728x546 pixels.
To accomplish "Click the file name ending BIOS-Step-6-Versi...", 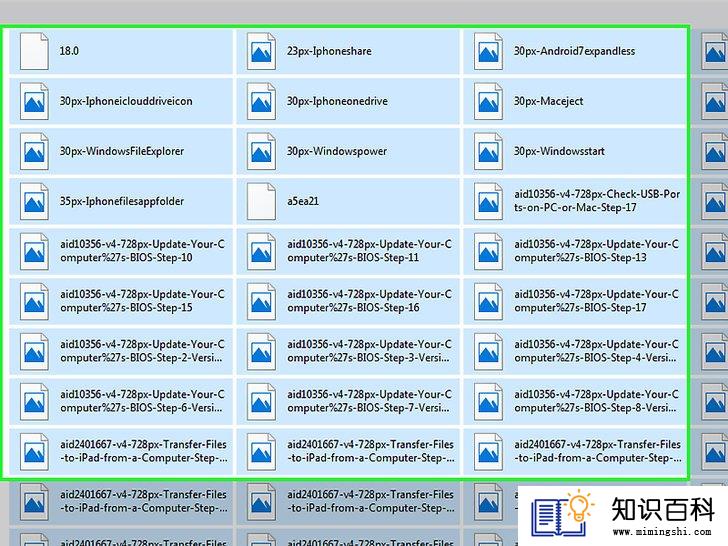I will click(x=143, y=401).
